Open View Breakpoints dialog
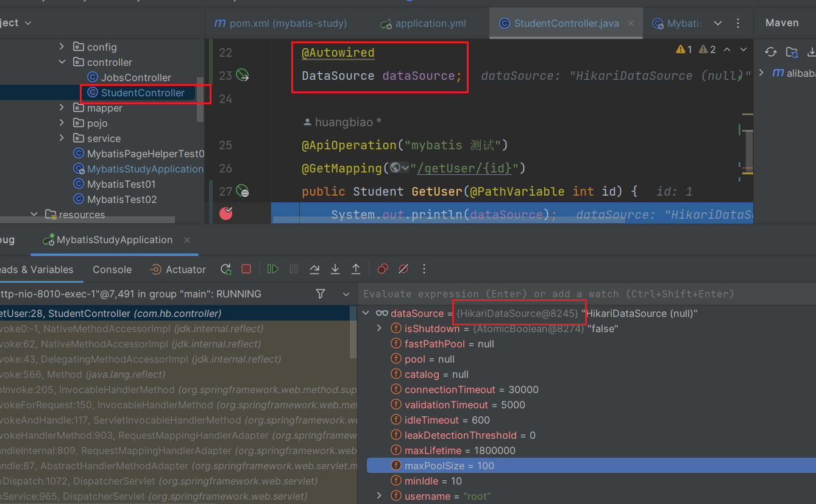The height and width of the screenshot is (504, 816). [383, 269]
